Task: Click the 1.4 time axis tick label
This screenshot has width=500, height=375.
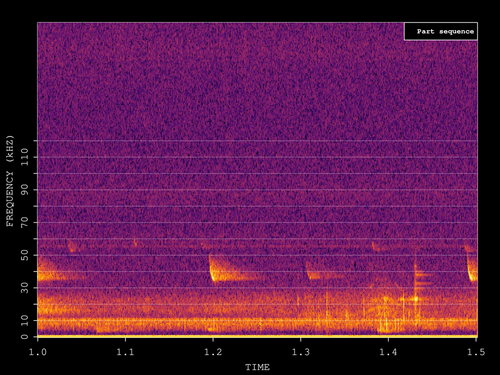Action: pos(388,352)
